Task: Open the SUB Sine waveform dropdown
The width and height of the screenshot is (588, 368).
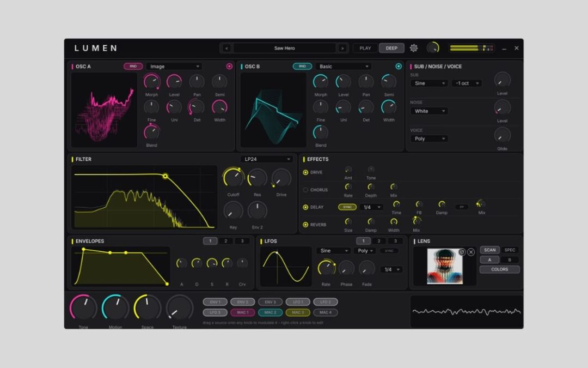Action: [430, 83]
